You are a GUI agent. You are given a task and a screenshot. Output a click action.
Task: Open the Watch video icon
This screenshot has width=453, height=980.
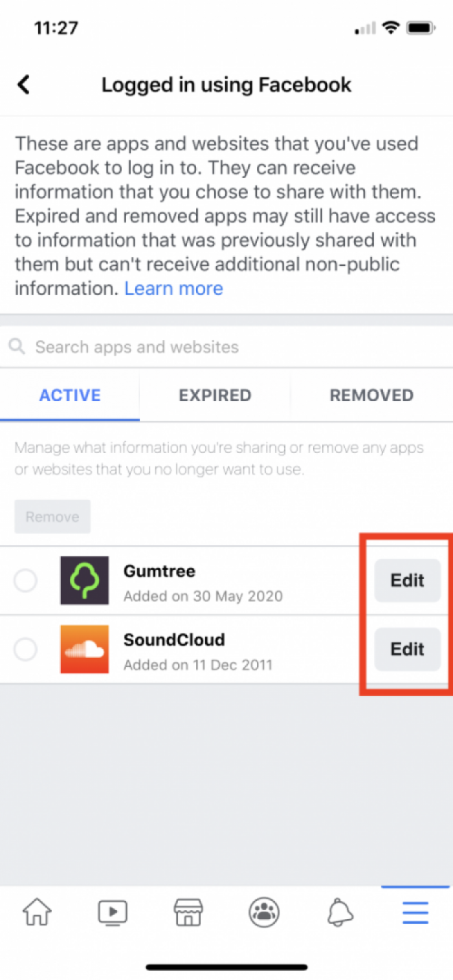(x=112, y=911)
